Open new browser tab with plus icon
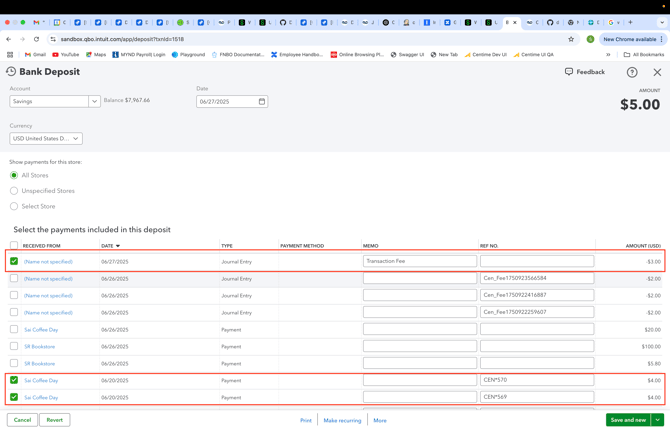The height and width of the screenshot is (433, 670). 630,22
